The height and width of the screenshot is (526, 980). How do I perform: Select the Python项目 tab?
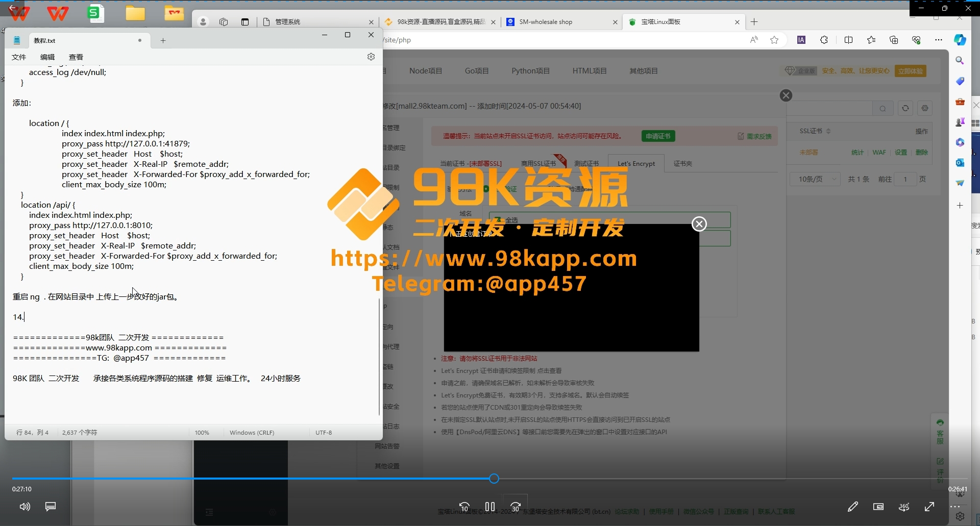(531, 71)
